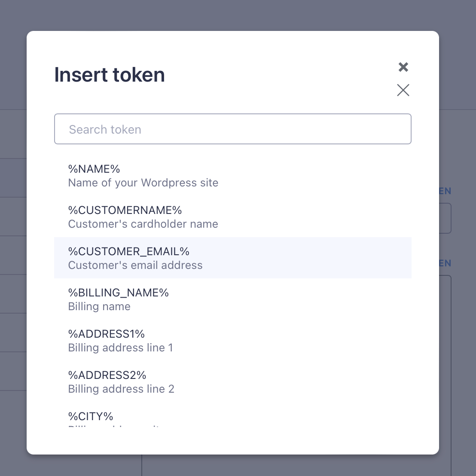
Task: Pick the %BILLING_NAME% token
Action: (x=119, y=293)
